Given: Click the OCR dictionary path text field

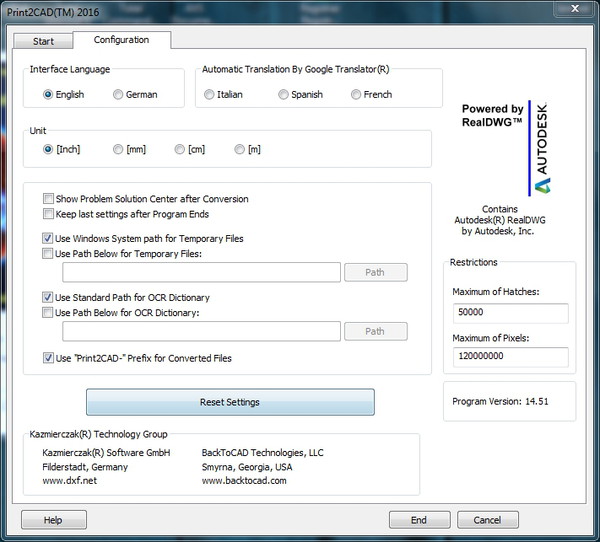Looking at the screenshot, I should [201, 331].
